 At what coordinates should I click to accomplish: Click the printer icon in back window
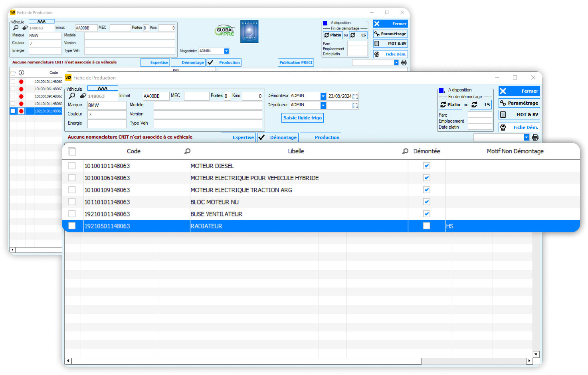(x=404, y=63)
